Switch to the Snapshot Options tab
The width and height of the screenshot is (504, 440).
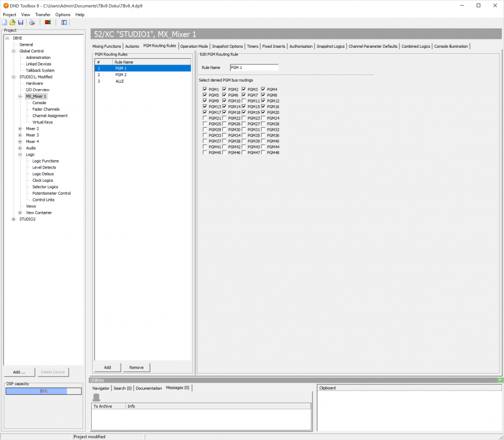227,46
